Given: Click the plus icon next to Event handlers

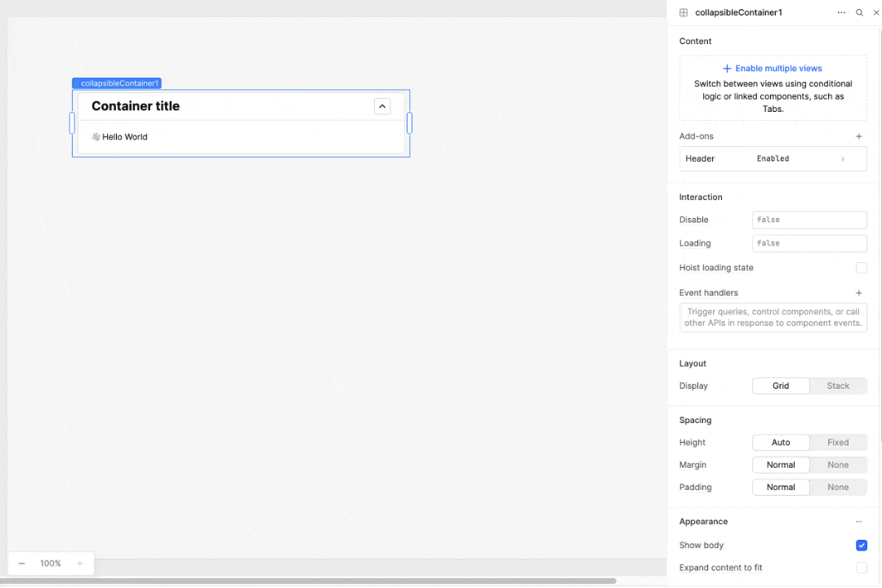Looking at the screenshot, I should click(858, 292).
